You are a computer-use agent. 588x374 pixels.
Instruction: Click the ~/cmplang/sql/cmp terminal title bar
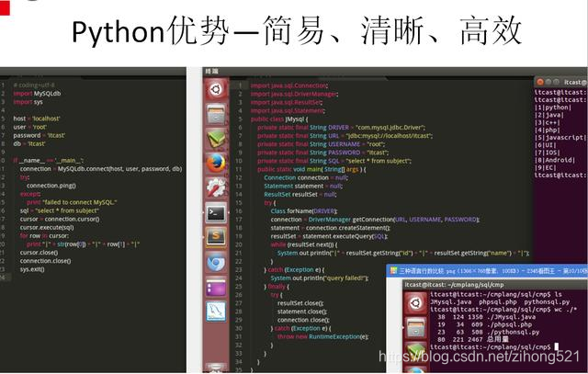click(495, 285)
